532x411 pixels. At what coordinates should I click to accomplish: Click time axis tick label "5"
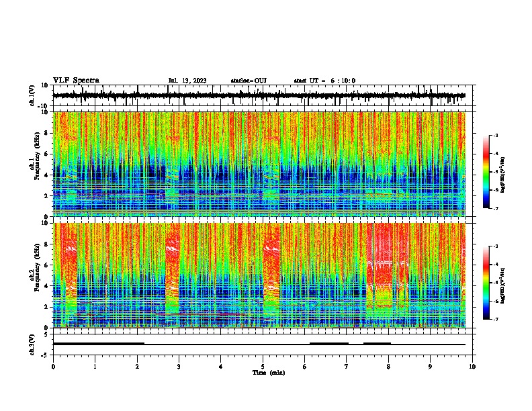263,367
